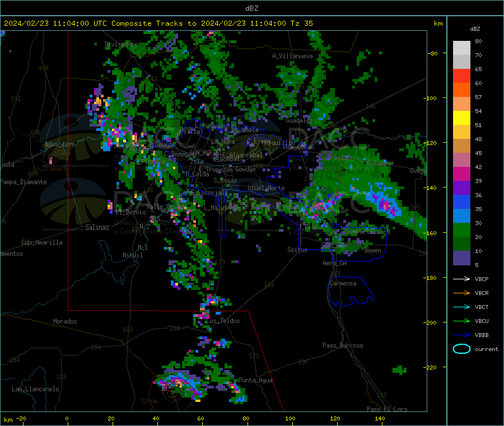The width and height of the screenshot is (504, 426).
Task: Select the orange 57-60 dBZ color swatch
Action: (461, 90)
